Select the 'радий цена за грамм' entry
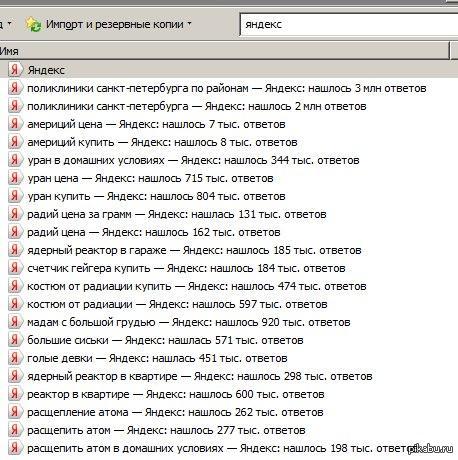 click(177, 214)
